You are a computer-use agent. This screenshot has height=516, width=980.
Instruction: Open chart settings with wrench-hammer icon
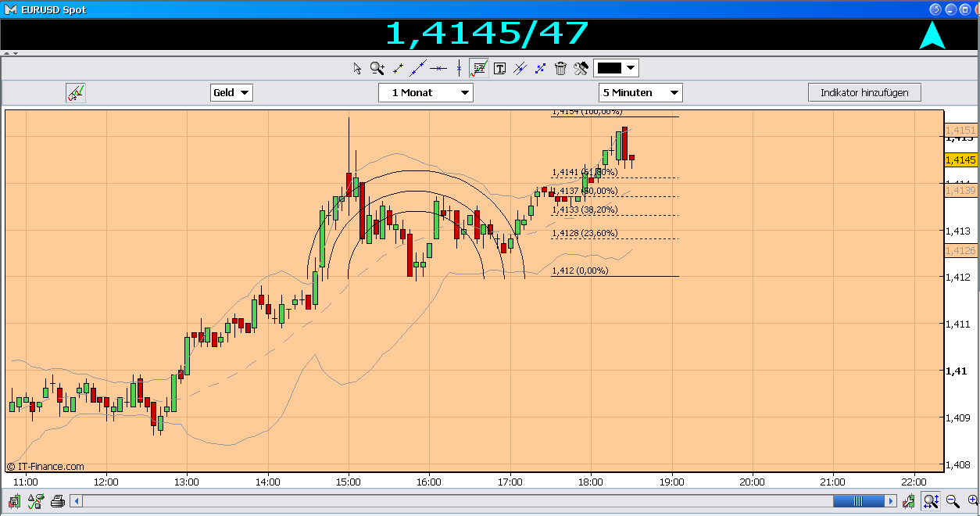tap(581, 69)
